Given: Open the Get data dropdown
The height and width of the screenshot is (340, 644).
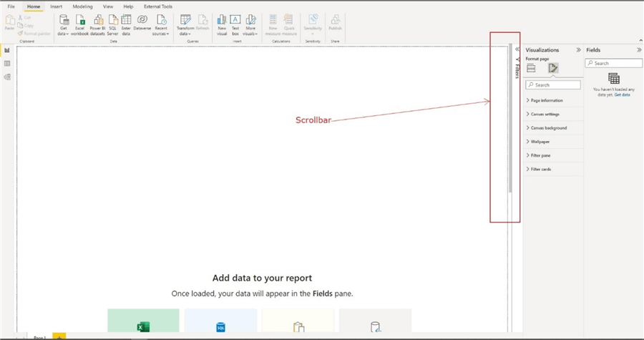Looking at the screenshot, I should 64,26.
